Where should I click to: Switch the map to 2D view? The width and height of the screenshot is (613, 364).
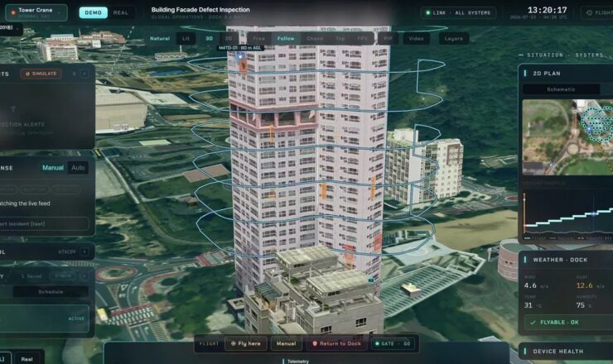[x=229, y=38]
